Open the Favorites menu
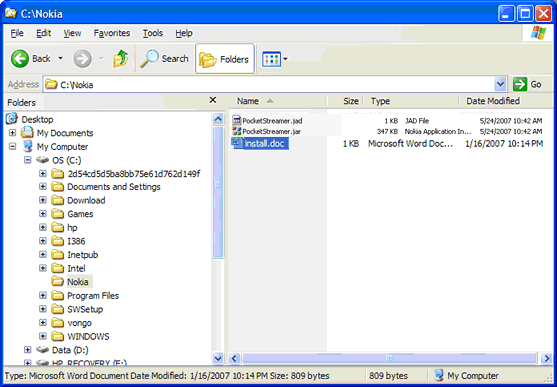Viewport: 557px width, 387px height. pos(112,33)
